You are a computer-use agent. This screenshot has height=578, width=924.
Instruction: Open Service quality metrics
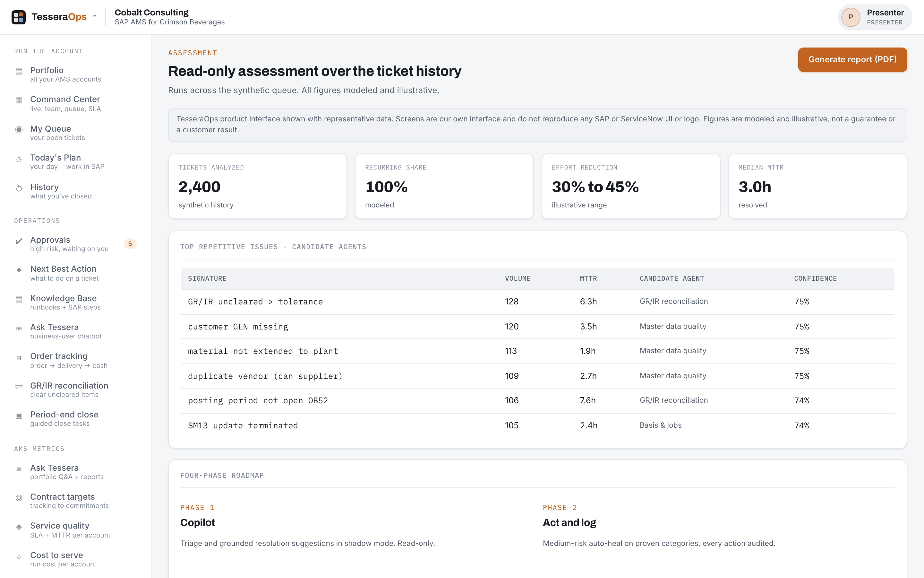coord(75,530)
